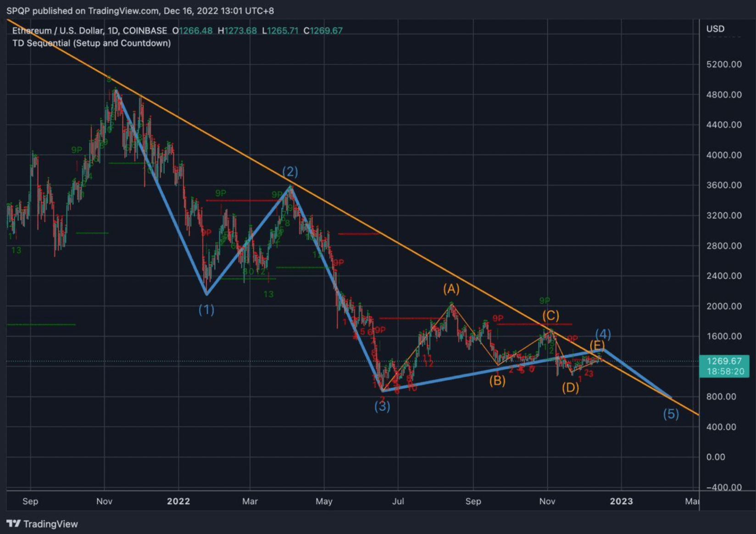
Task: Click the 2400.00 price axis label
Action: pos(724,276)
